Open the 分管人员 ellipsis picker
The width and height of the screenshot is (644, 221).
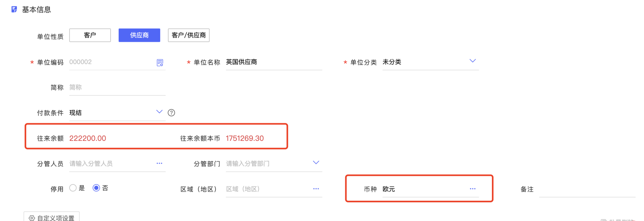coord(159,163)
